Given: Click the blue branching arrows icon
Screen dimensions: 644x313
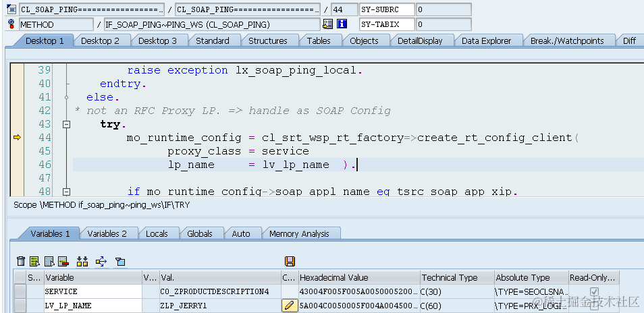Looking at the screenshot, I should [x=101, y=261].
